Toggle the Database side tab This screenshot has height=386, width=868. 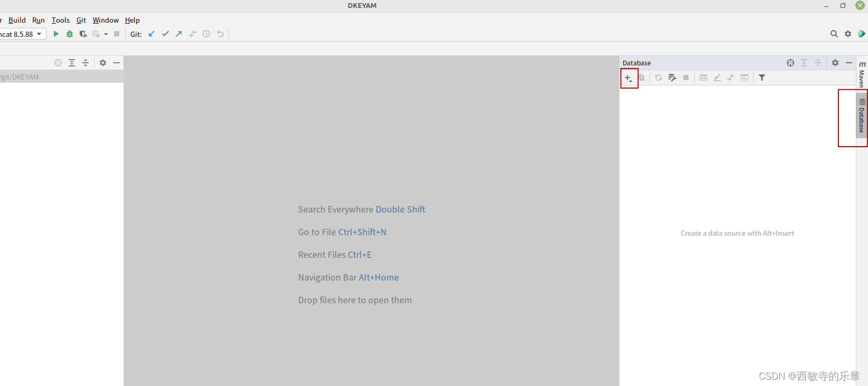[x=862, y=116]
